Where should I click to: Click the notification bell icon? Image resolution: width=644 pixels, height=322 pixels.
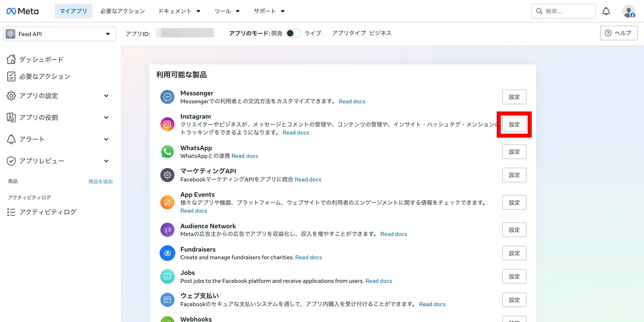[606, 11]
